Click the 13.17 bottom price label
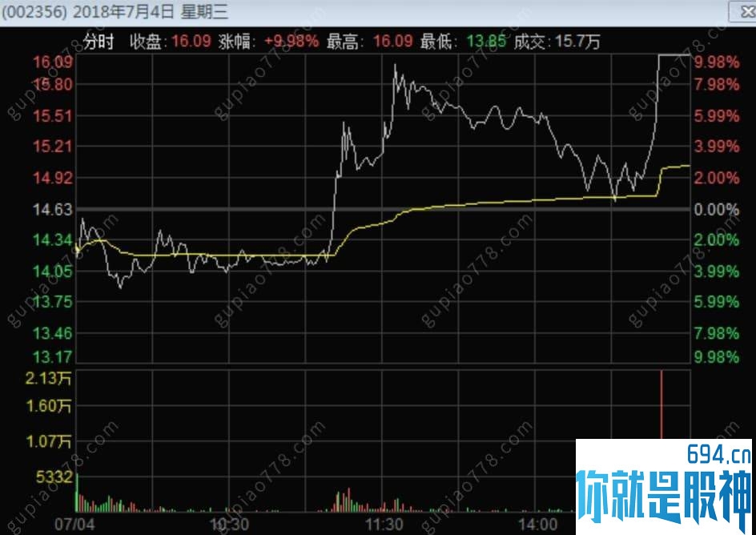756x535 pixels. (x=53, y=357)
